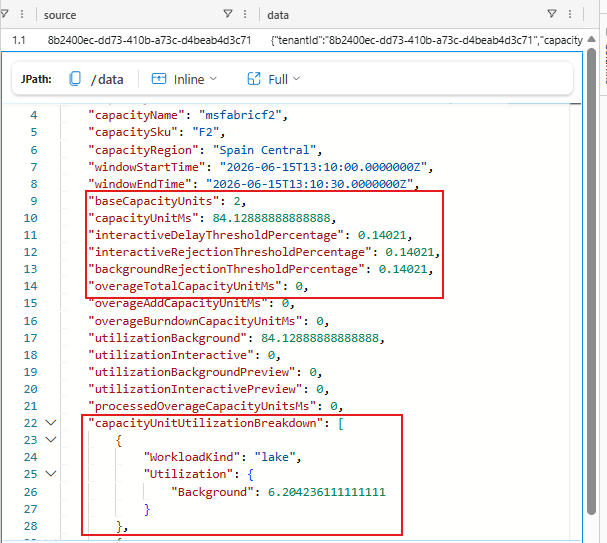
Task: Click line number 17 in the gutter
Action: coord(31,338)
